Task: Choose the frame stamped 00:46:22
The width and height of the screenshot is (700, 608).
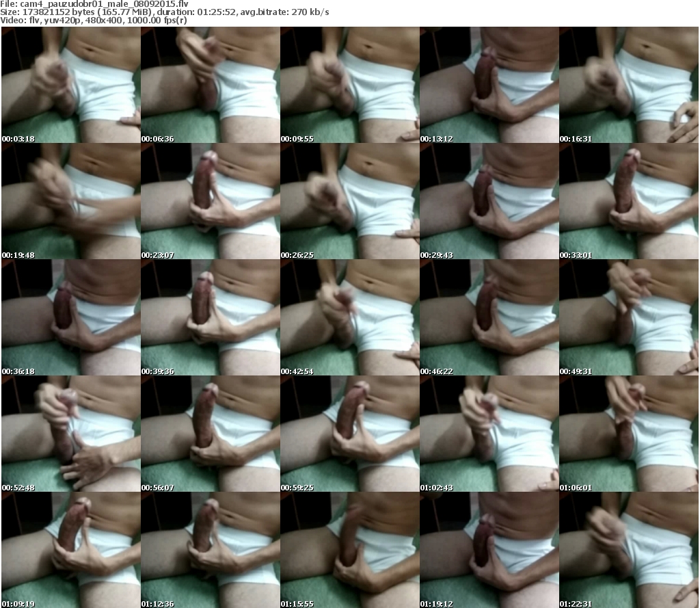Action: [489, 317]
